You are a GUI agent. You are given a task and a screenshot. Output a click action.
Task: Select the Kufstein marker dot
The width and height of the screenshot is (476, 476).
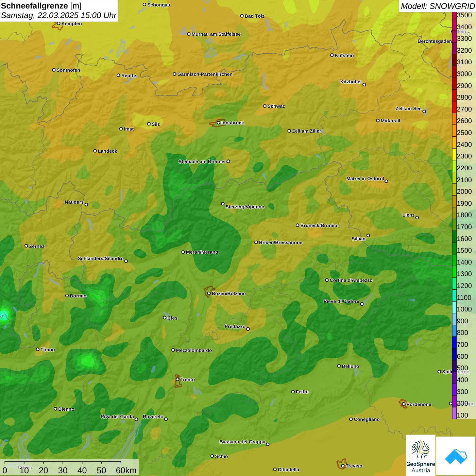tap(332, 55)
